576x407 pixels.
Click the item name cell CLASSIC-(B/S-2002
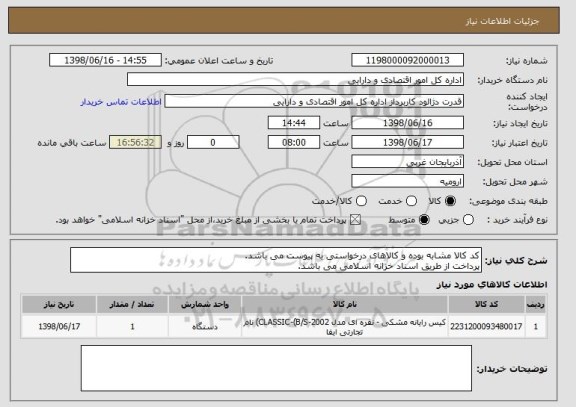345,326
